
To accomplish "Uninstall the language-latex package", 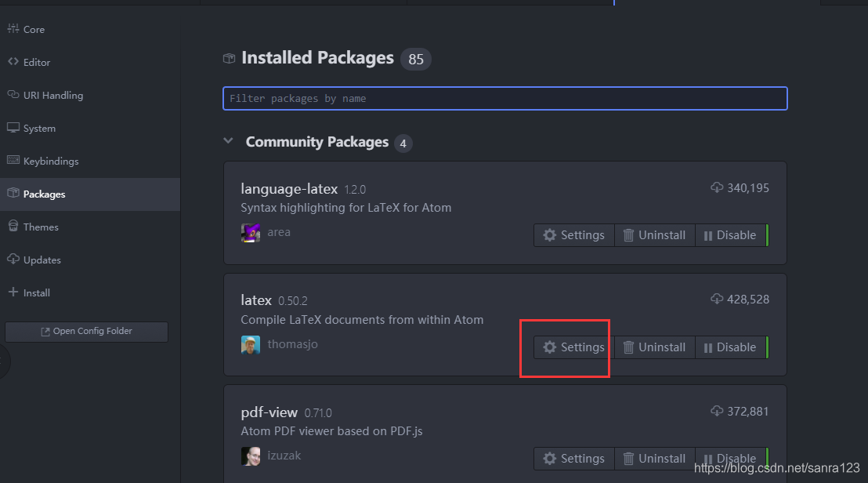I will click(655, 235).
